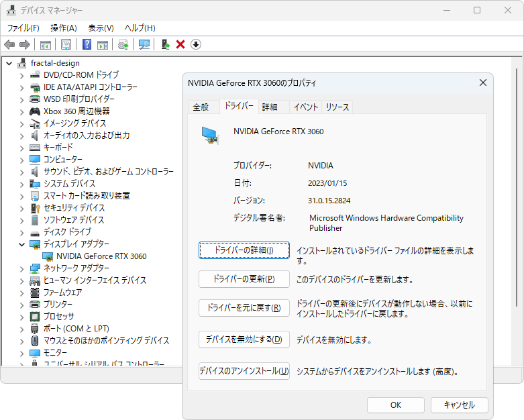Close the NVIDIA properties dialog

click(483, 83)
